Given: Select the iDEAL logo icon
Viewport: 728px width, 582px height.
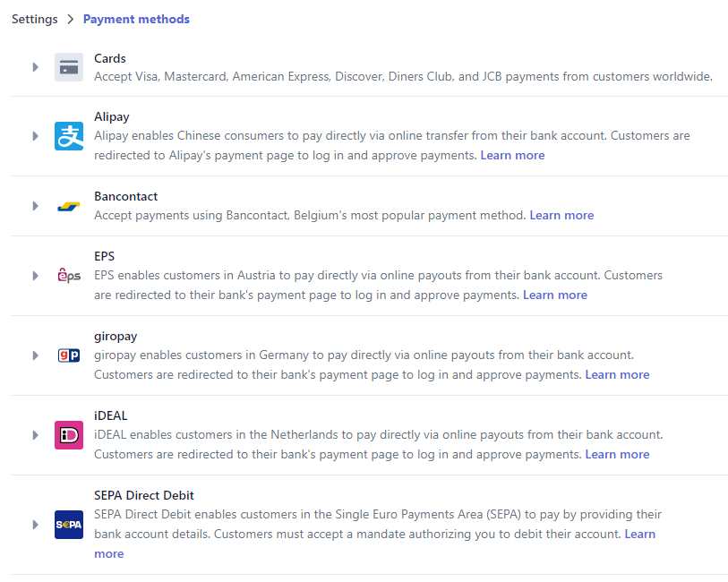Looking at the screenshot, I should (x=69, y=434).
